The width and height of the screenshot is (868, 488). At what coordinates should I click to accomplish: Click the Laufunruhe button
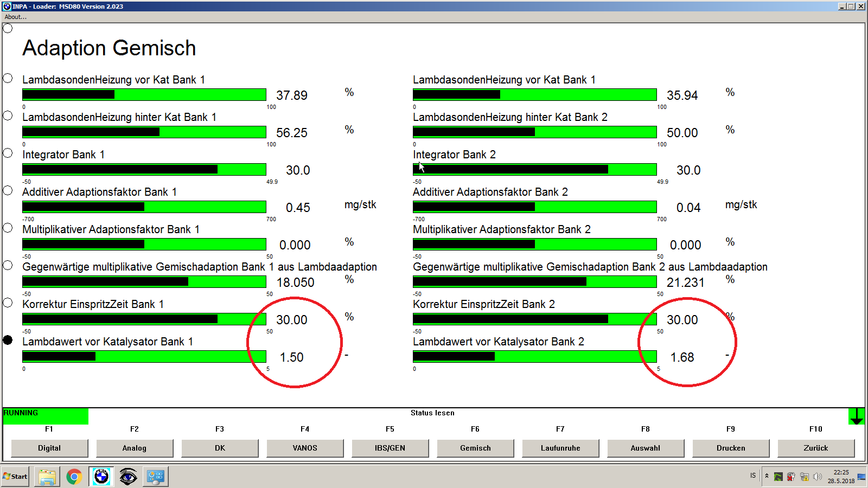pyautogui.click(x=560, y=448)
